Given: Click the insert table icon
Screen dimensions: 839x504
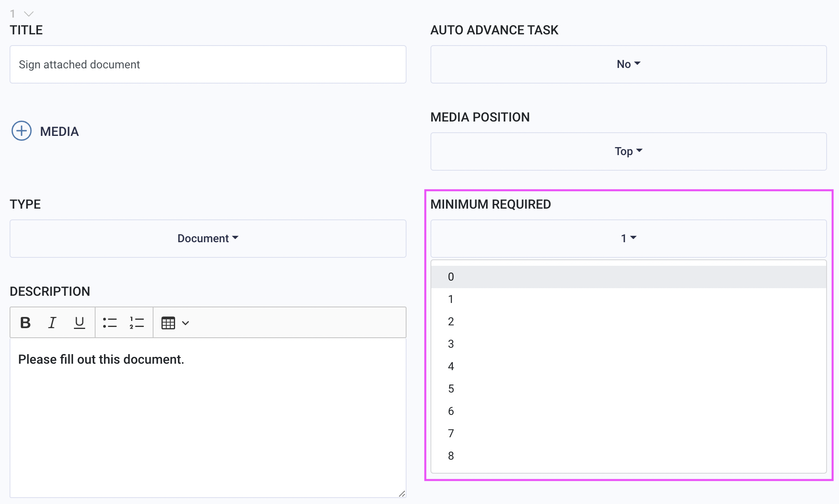Looking at the screenshot, I should 168,323.
